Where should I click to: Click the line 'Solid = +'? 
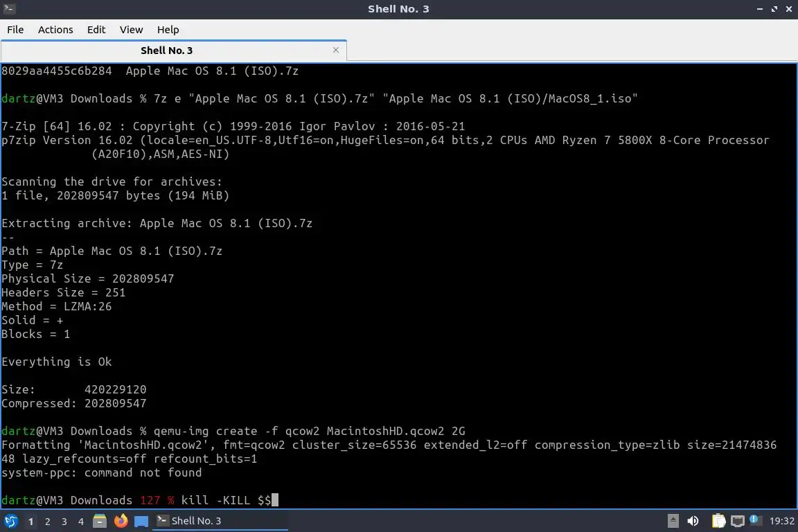(32, 321)
